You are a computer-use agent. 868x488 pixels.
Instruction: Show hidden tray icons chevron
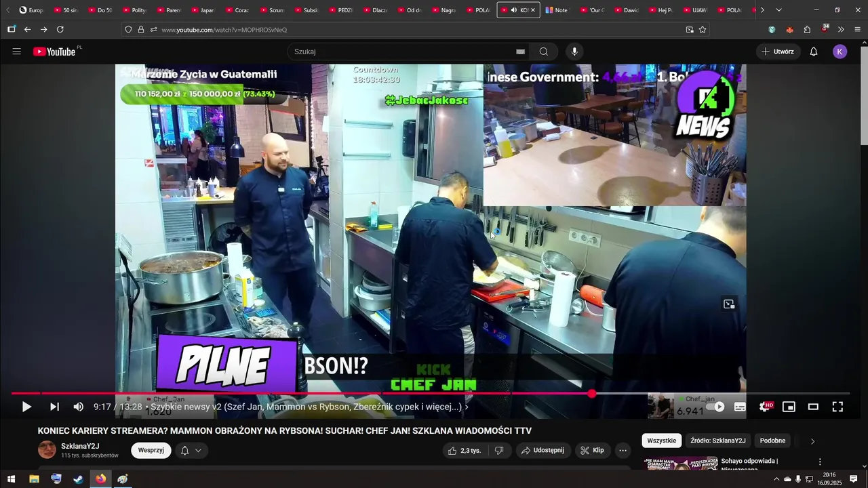(776, 479)
